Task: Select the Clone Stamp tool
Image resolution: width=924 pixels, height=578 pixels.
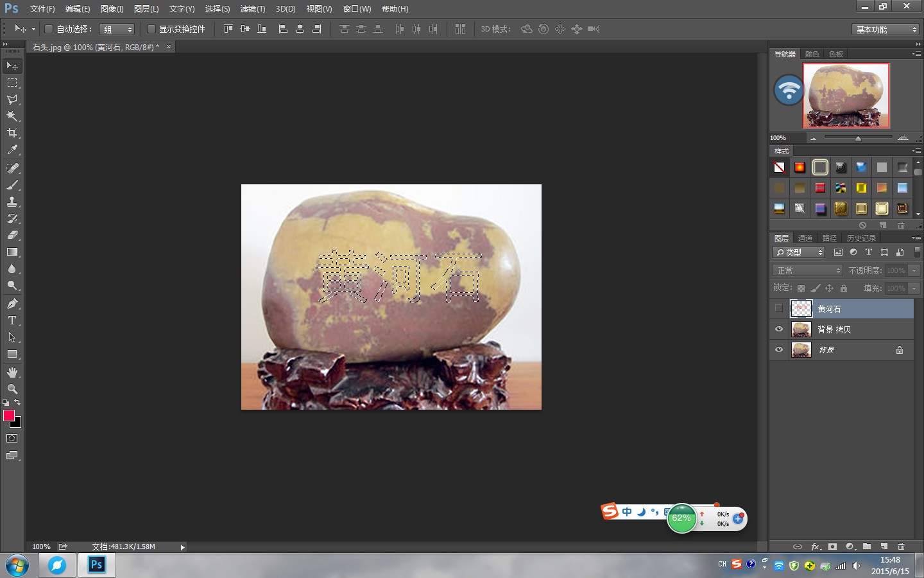Action: (12, 202)
